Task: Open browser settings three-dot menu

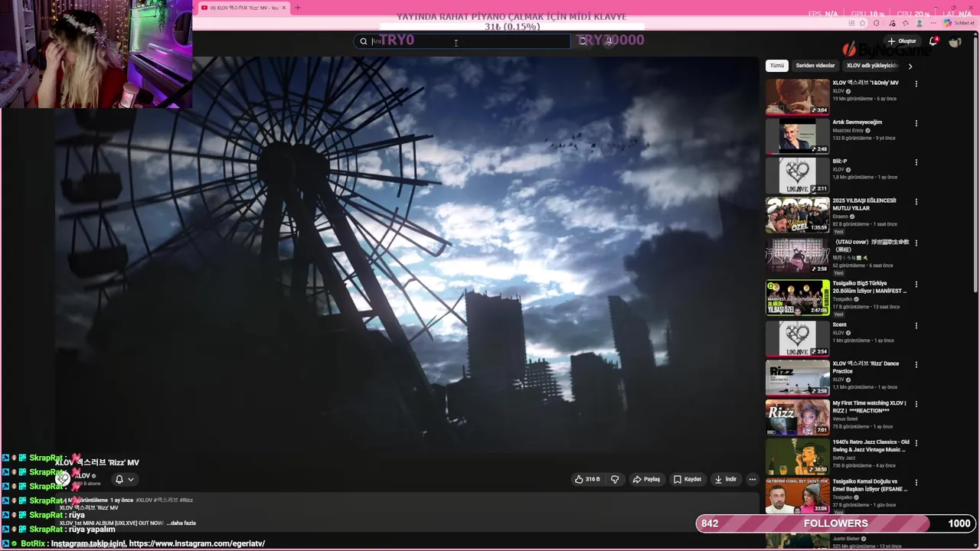Action: click(x=933, y=23)
